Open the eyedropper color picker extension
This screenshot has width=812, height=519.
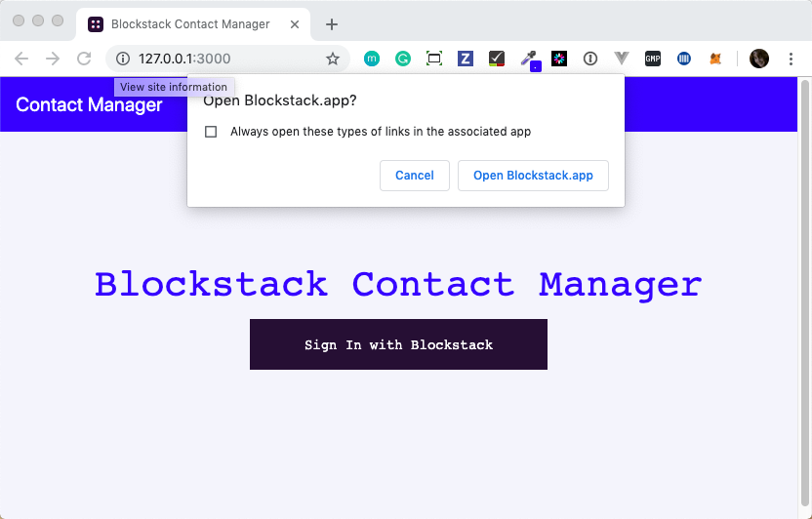tap(528, 59)
